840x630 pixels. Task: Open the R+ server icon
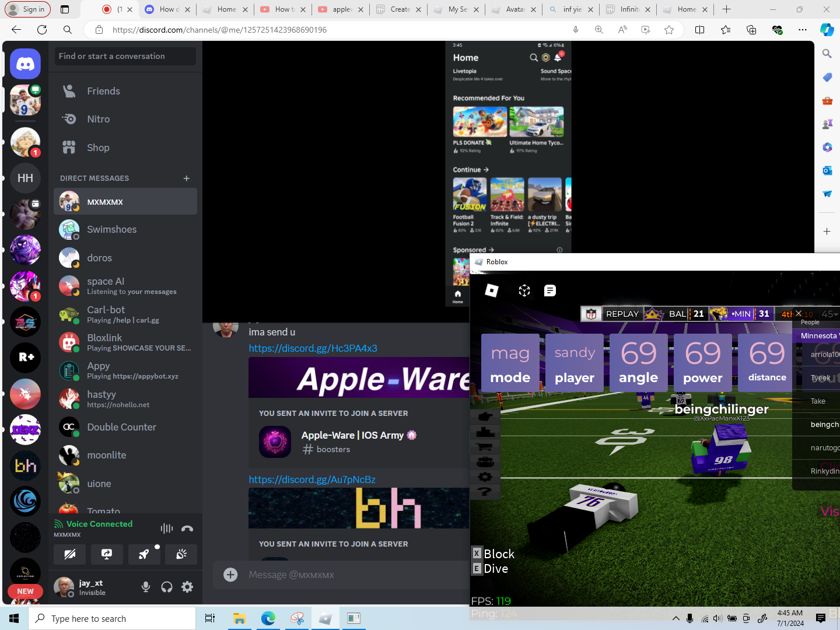coord(25,357)
